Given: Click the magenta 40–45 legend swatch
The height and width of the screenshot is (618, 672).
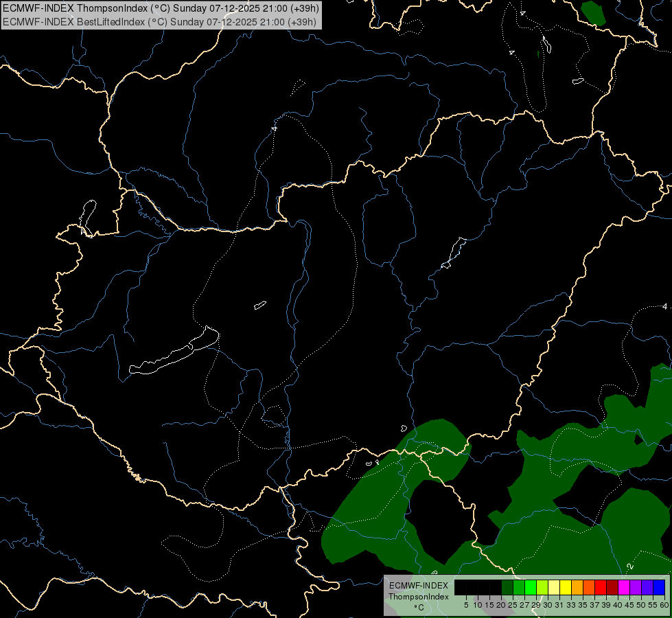Looking at the screenshot, I should (625, 587).
